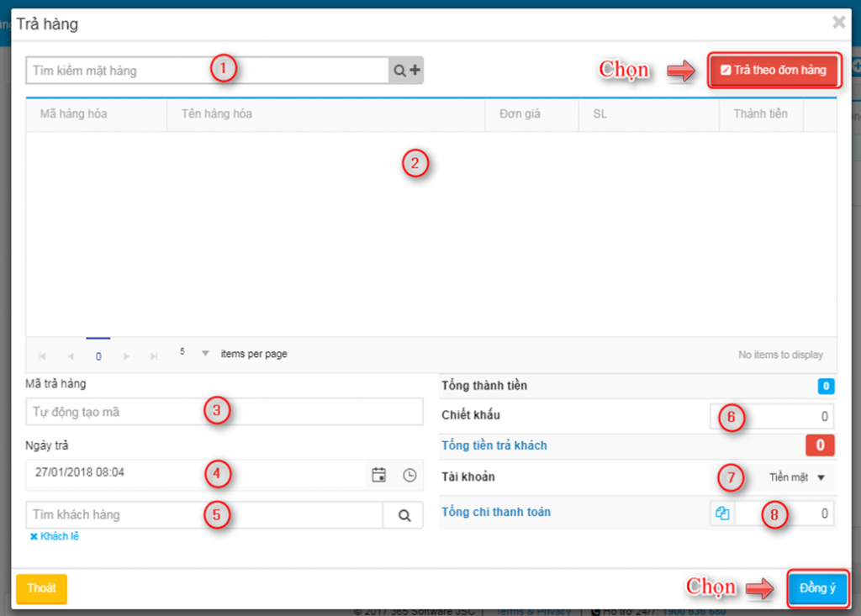
Task: Focus the Tìm khách hàng field
Action: click(204, 515)
